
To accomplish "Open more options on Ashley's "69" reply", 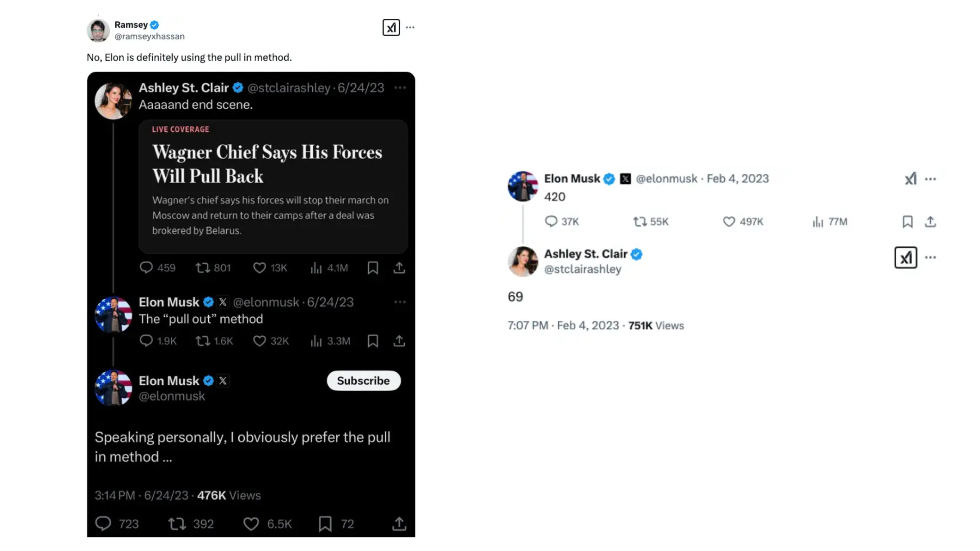I will pos(930,258).
